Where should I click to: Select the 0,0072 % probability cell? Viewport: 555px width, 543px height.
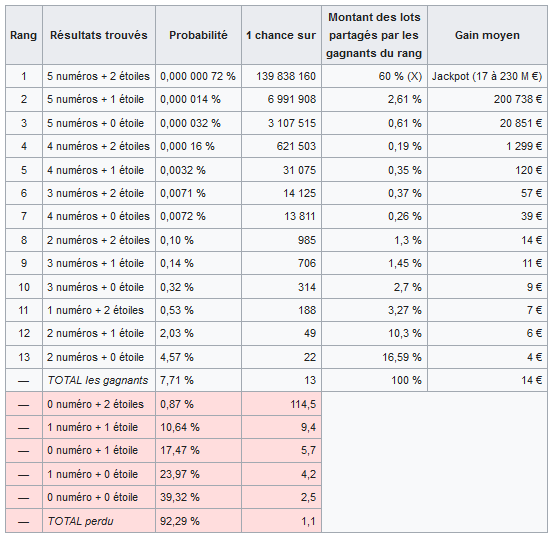click(x=198, y=216)
